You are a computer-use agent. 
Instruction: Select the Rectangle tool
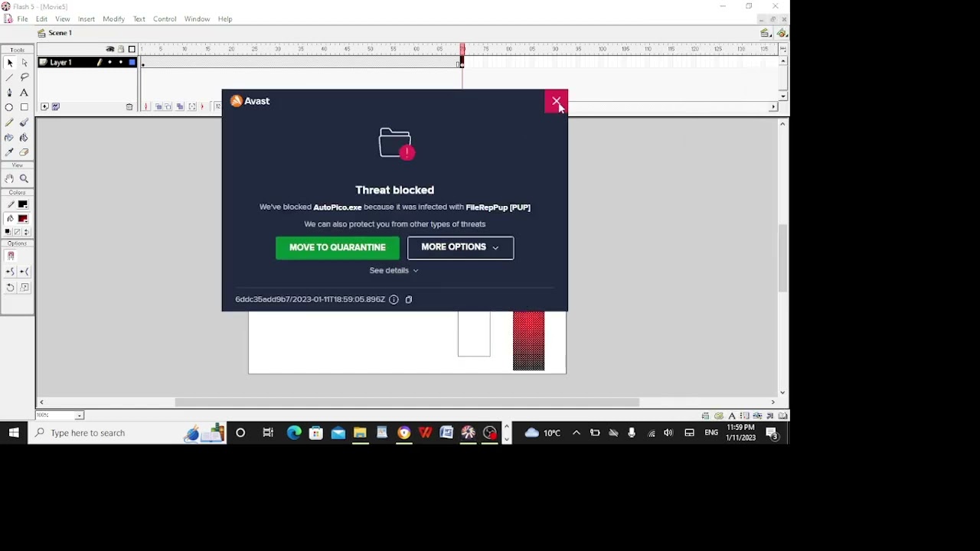(x=24, y=108)
